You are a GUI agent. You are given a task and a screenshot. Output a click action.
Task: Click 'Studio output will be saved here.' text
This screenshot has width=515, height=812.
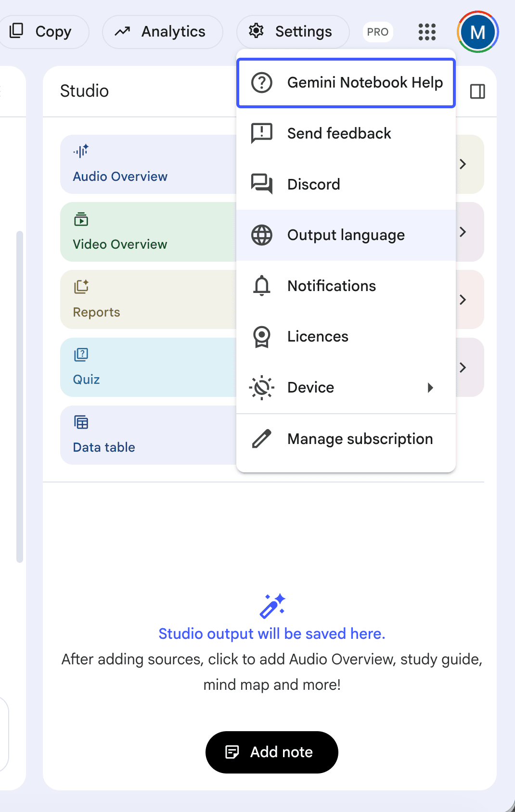coord(272,634)
